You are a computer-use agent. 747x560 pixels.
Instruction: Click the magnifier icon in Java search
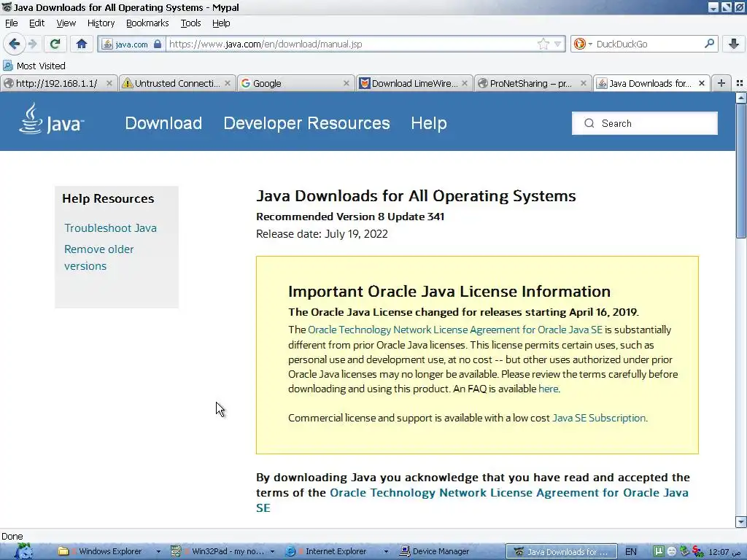coord(589,123)
